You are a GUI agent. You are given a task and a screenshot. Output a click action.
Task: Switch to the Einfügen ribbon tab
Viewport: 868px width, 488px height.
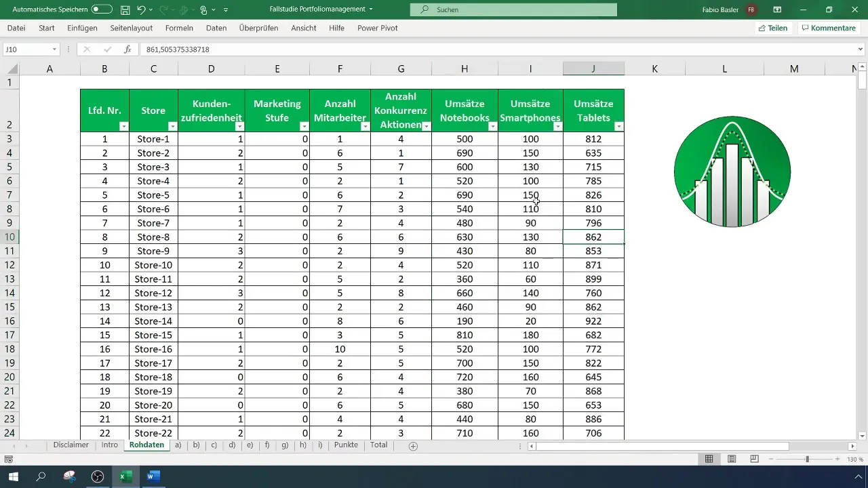click(82, 28)
